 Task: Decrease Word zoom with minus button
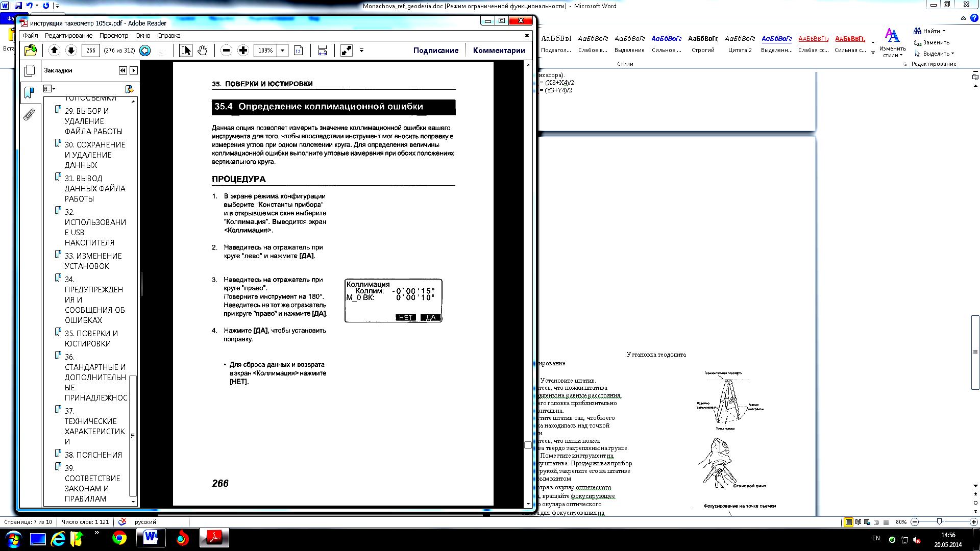[x=915, y=522]
